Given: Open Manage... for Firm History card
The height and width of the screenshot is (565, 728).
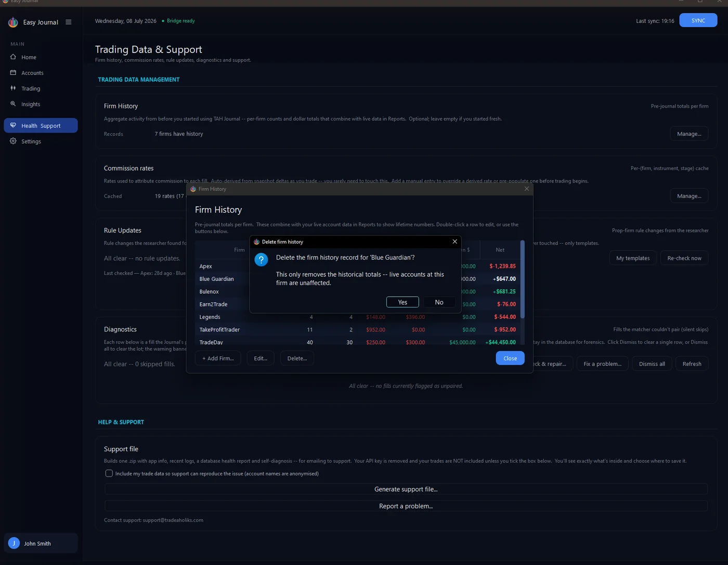Looking at the screenshot, I should click(689, 134).
